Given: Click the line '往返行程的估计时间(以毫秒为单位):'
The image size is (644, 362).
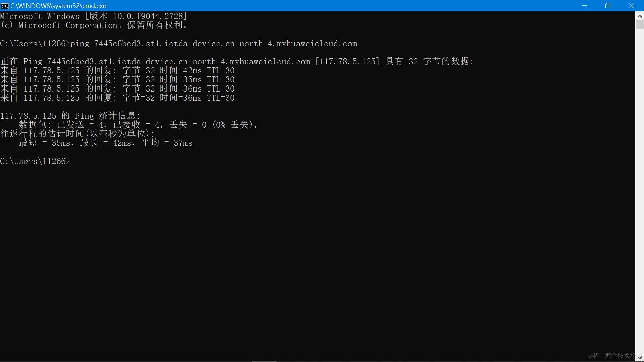Looking at the screenshot, I should 77,134.
